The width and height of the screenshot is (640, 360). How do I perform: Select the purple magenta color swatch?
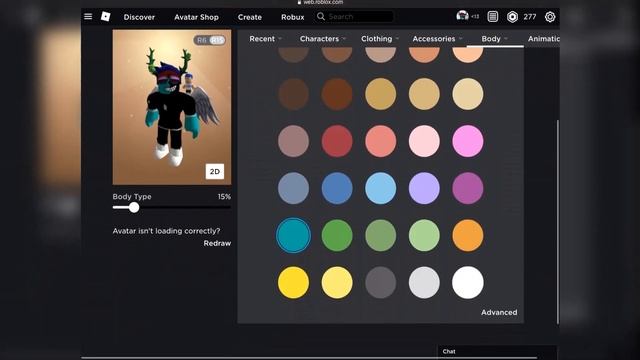click(468, 188)
